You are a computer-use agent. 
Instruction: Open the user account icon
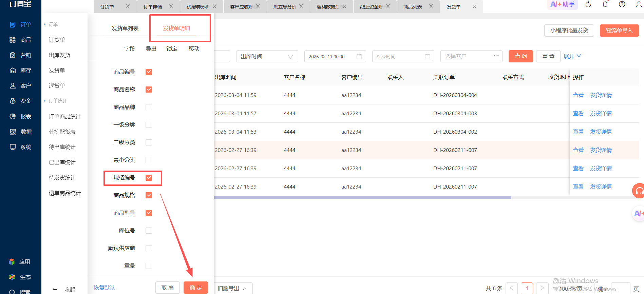tap(639, 4)
